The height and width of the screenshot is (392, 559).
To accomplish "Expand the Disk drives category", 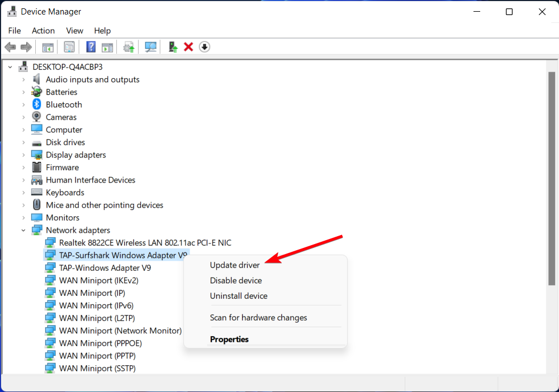I will pyautogui.click(x=23, y=142).
